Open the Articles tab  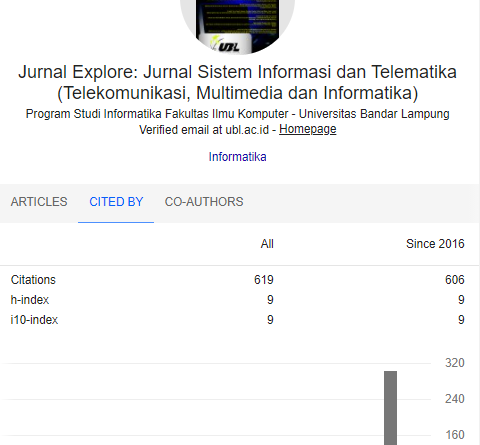[39, 202]
